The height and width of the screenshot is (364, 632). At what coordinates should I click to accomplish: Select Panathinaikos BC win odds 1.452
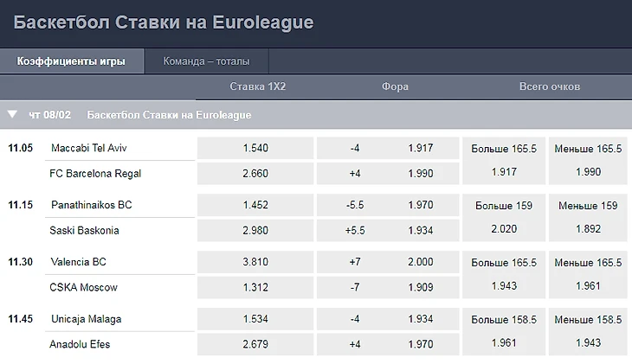[x=255, y=205]
